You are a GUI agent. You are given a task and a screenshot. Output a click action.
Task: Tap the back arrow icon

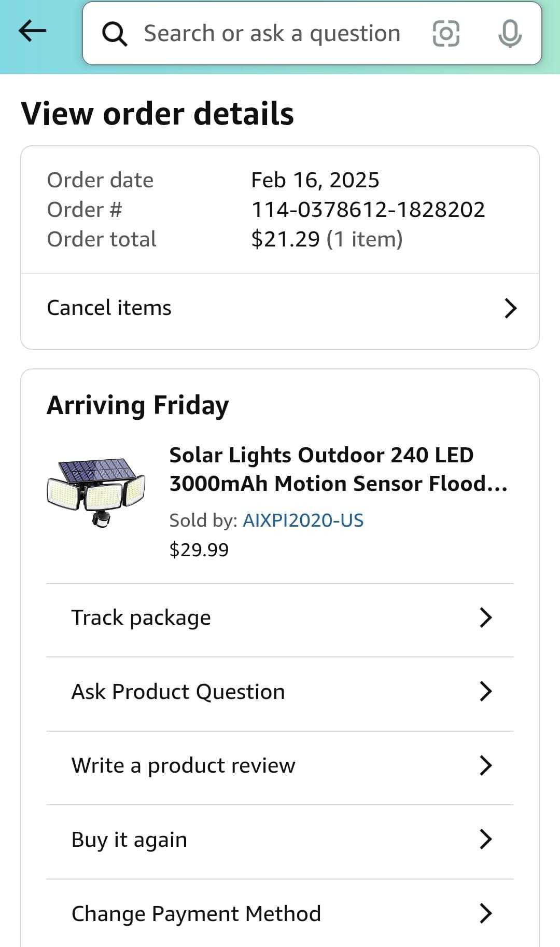pos(32,32)
